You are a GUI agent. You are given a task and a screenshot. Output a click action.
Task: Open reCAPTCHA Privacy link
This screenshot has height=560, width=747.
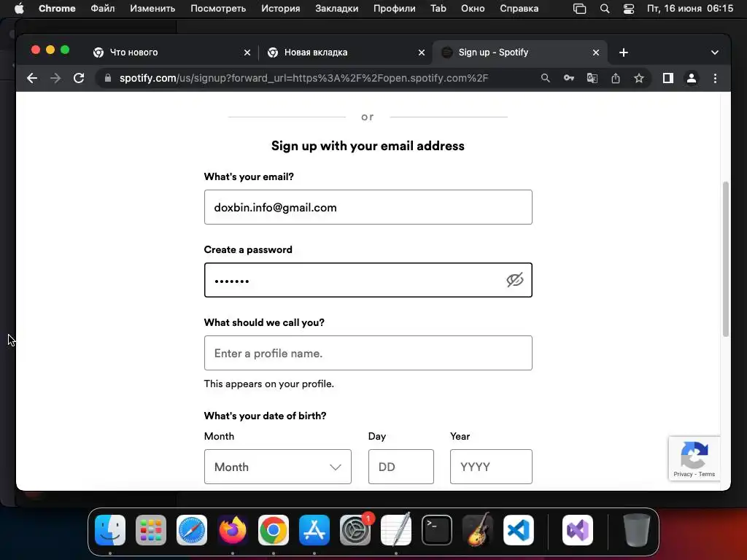683,474
